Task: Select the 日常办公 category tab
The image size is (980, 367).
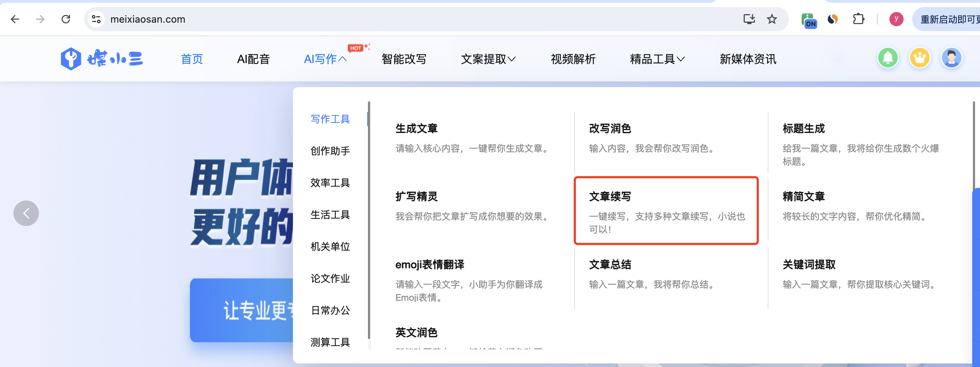Action: coord(330,310)
